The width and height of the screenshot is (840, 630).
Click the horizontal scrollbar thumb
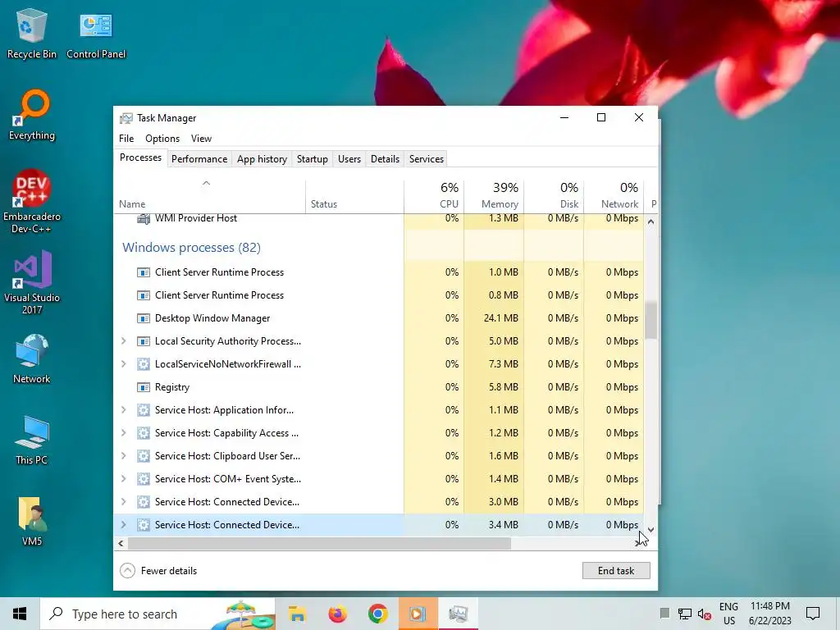click(319, 543)
